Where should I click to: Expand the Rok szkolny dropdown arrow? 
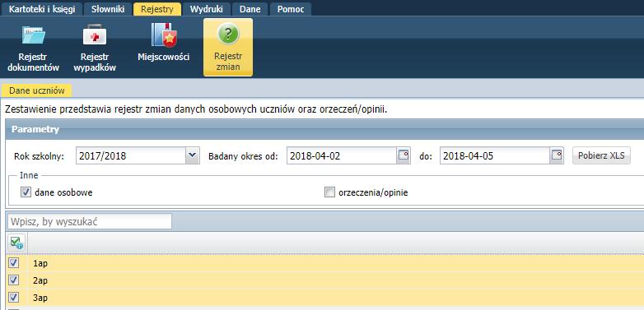(192, 155)
